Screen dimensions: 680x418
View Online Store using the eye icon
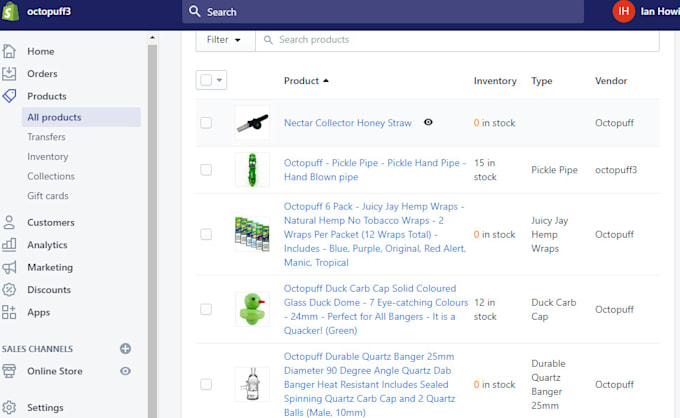(125, 371)
